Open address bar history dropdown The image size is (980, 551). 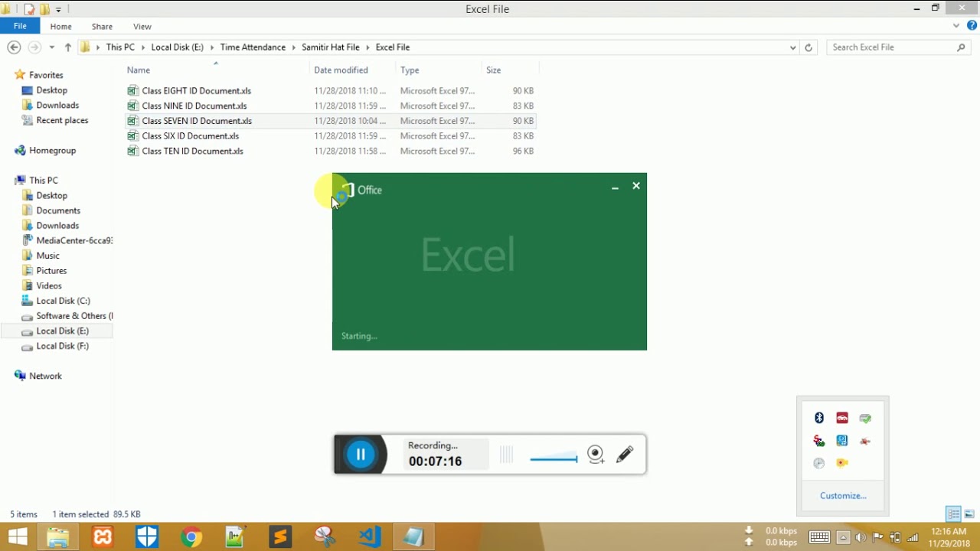[x=792, y=47]
